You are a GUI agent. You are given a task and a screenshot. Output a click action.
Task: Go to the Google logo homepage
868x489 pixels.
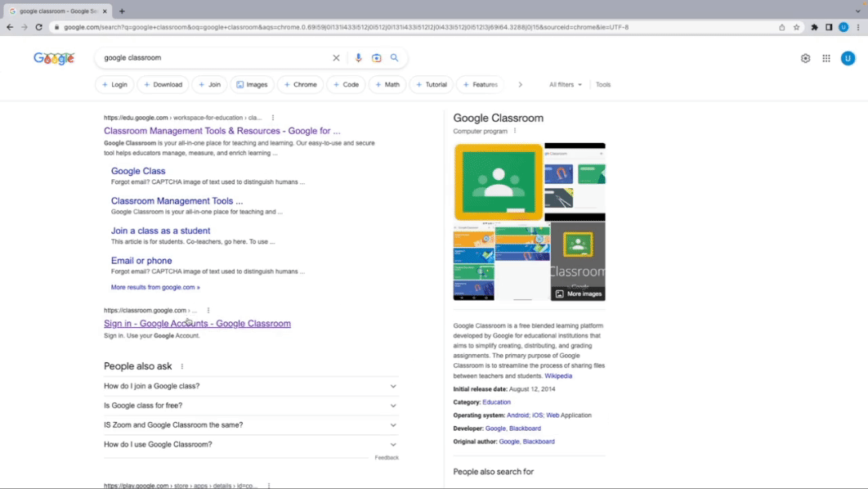[54, 58]
